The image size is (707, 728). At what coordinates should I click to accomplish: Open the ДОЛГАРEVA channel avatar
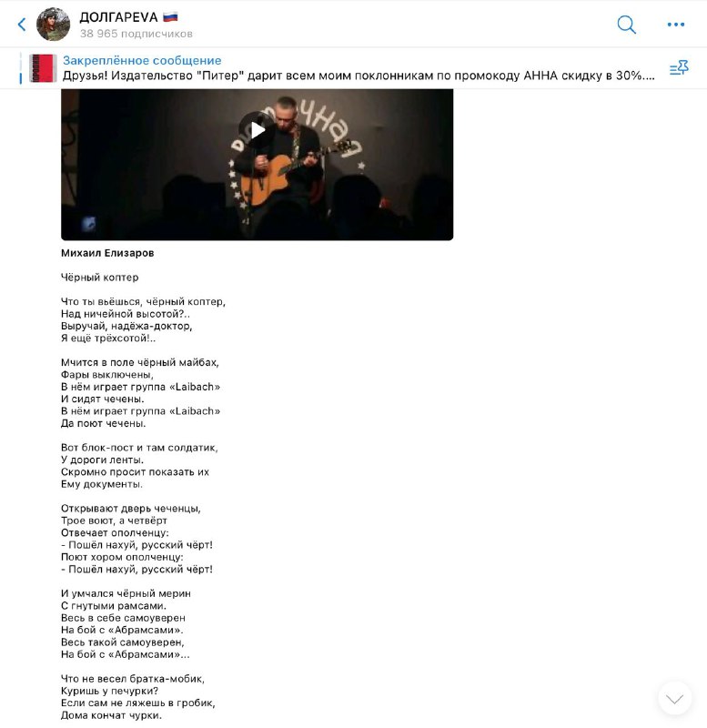(53, 25)
